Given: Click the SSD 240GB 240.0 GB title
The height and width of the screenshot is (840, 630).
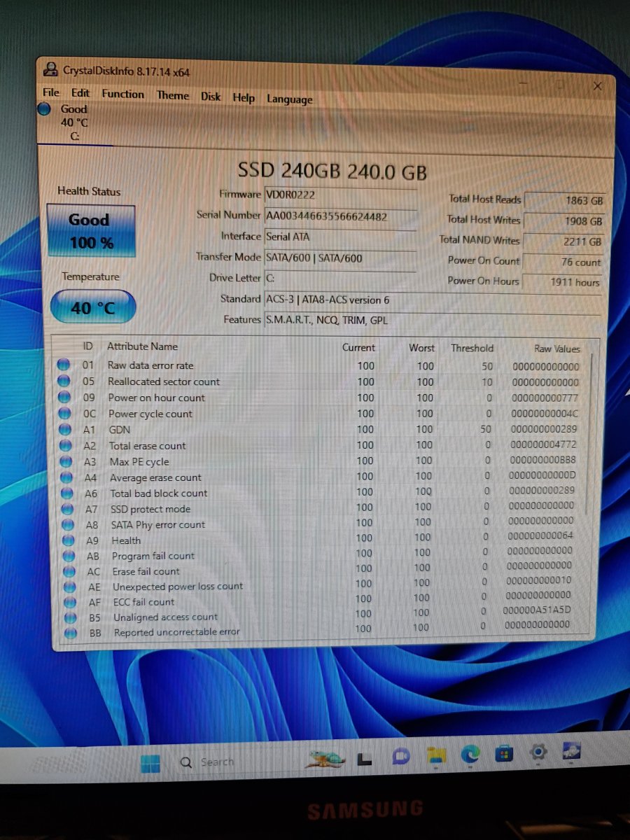Looking at the screenshot, I should point(332,171).
